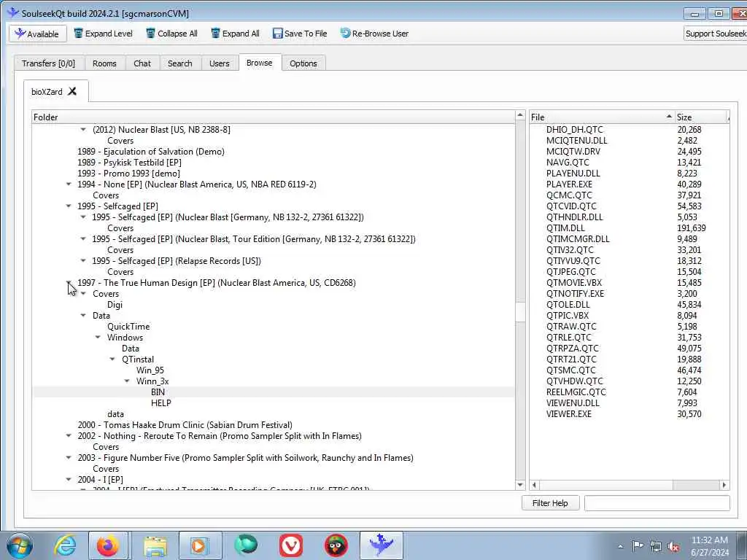Collapse the 1995 - Selfcaged [EP] parent folder

(69, 206)
